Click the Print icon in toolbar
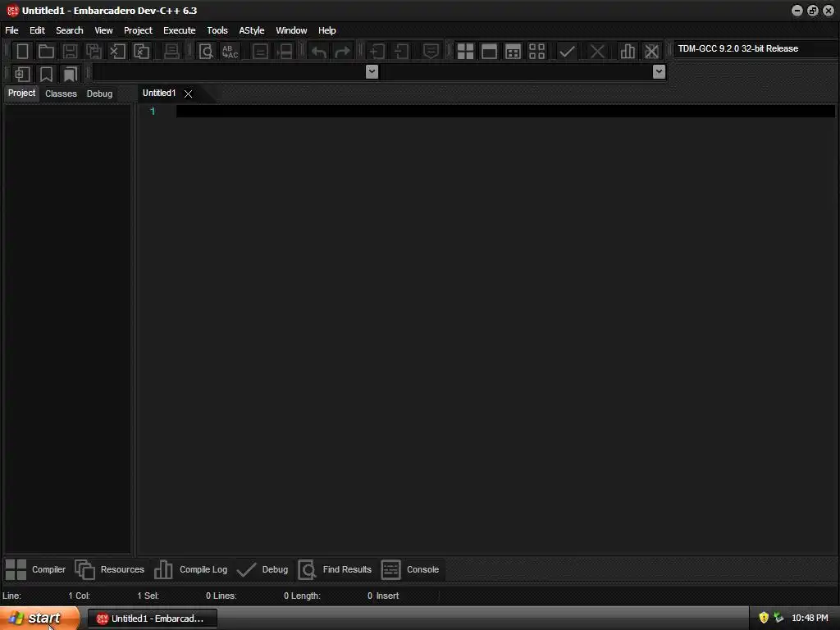 click(x=171, y=52)
